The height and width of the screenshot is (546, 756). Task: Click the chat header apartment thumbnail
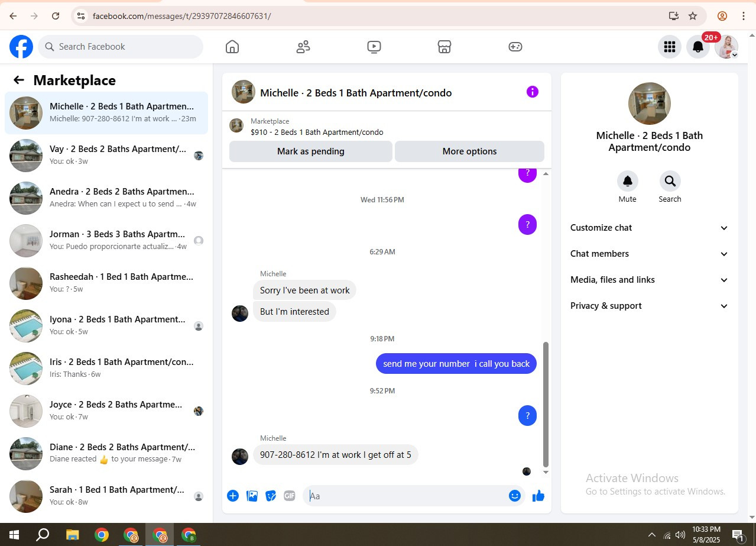(x=244, y=92)
